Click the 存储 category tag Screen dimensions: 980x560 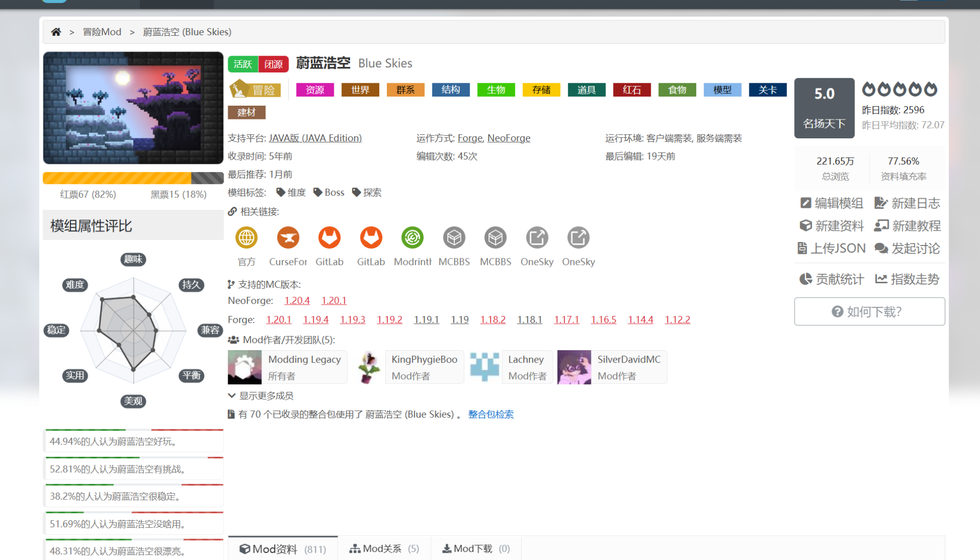(x=542, y=90)
